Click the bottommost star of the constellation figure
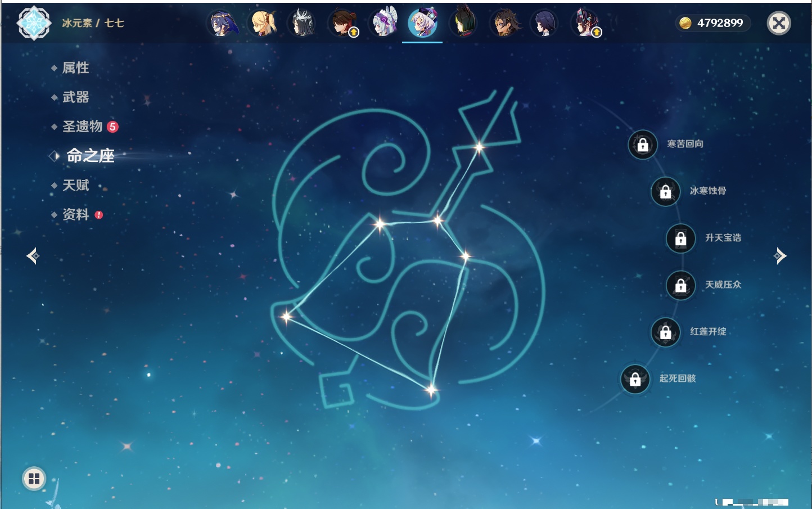Screen dimensions: 812x509 click(431, 389)
